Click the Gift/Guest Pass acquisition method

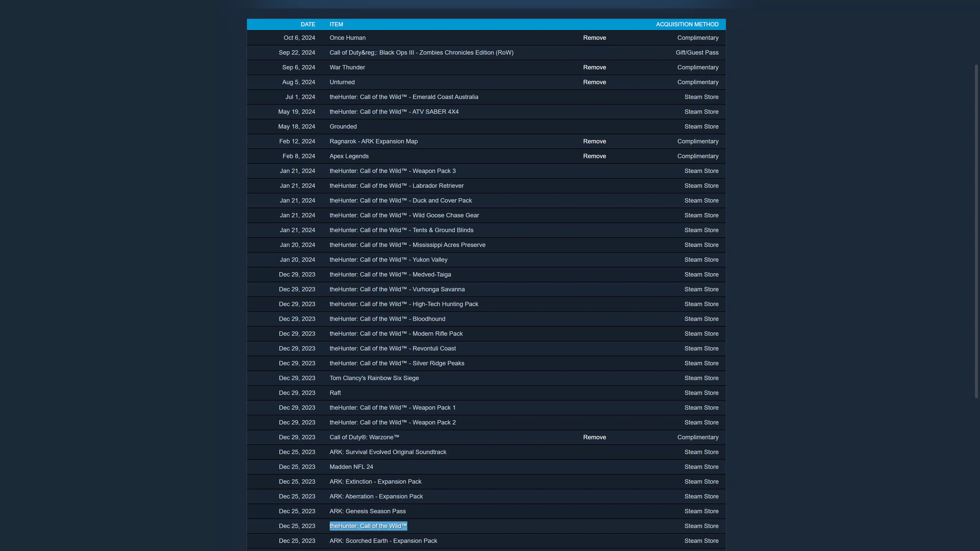click(x=697, y=53)
